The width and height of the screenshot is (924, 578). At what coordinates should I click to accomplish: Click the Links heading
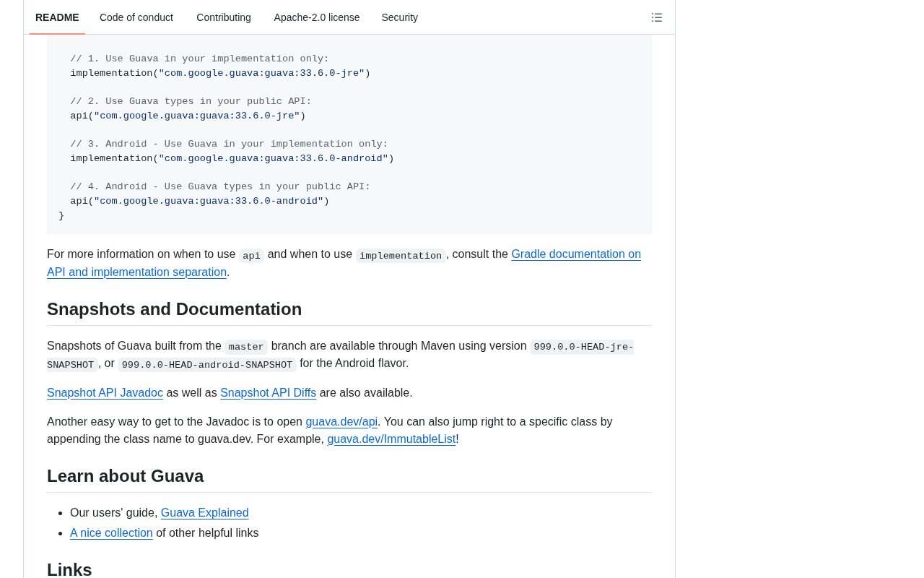coord(69,569)
